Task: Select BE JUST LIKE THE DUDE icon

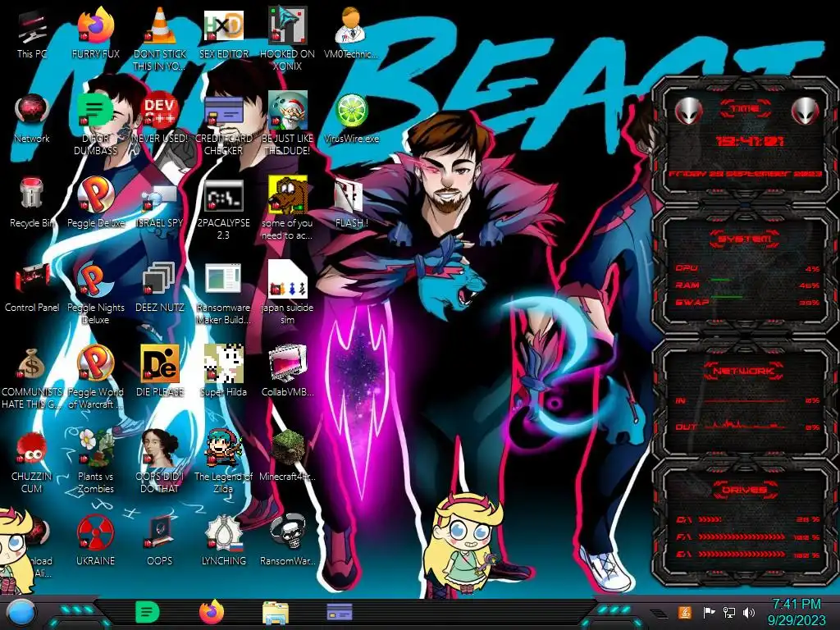Action: 287,125
